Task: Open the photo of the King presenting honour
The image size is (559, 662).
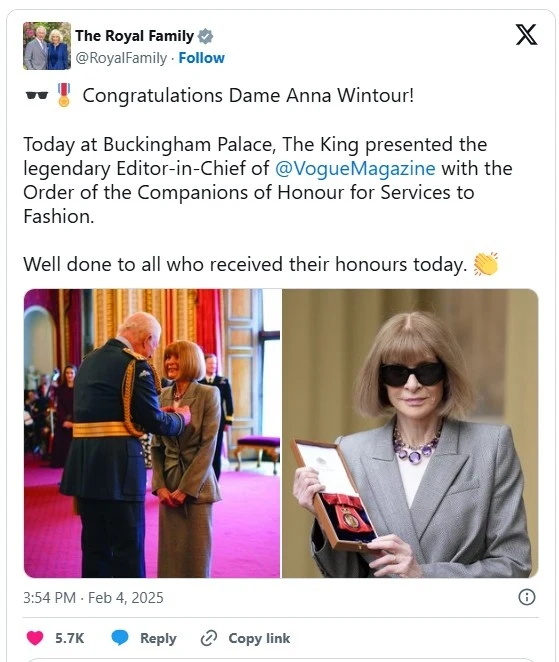Action: [152, 433]
